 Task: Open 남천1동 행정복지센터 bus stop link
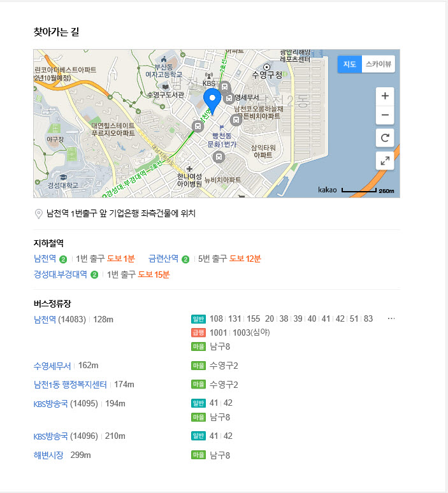click(70, 385)
